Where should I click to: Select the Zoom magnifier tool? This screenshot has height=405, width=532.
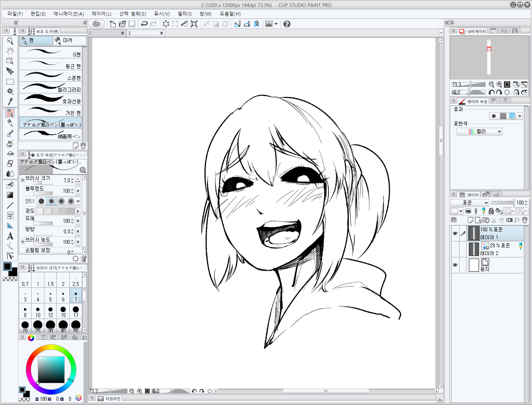pos(10,41)
